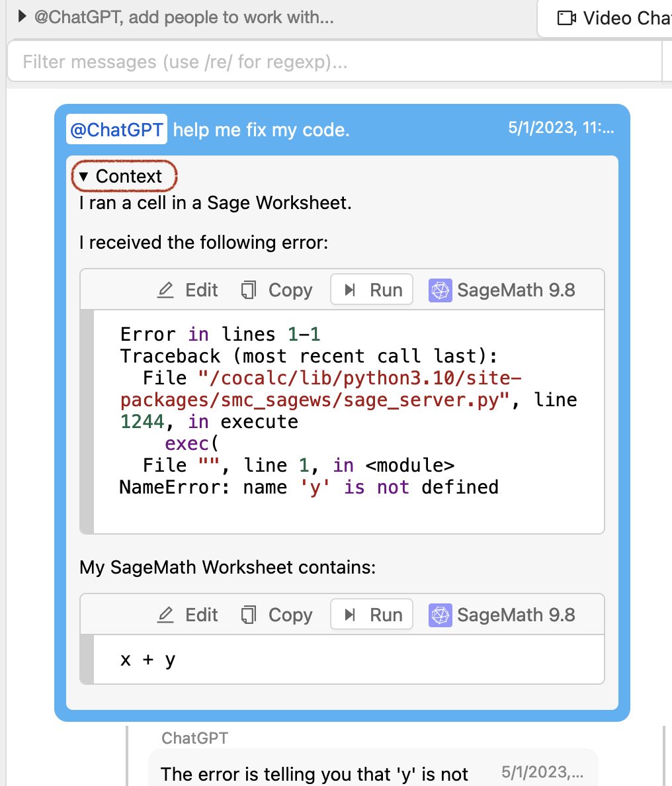The image size is (672, 786).
Task: Click the pencil Edit icon above 'x + y'
Action: point(165,615)
